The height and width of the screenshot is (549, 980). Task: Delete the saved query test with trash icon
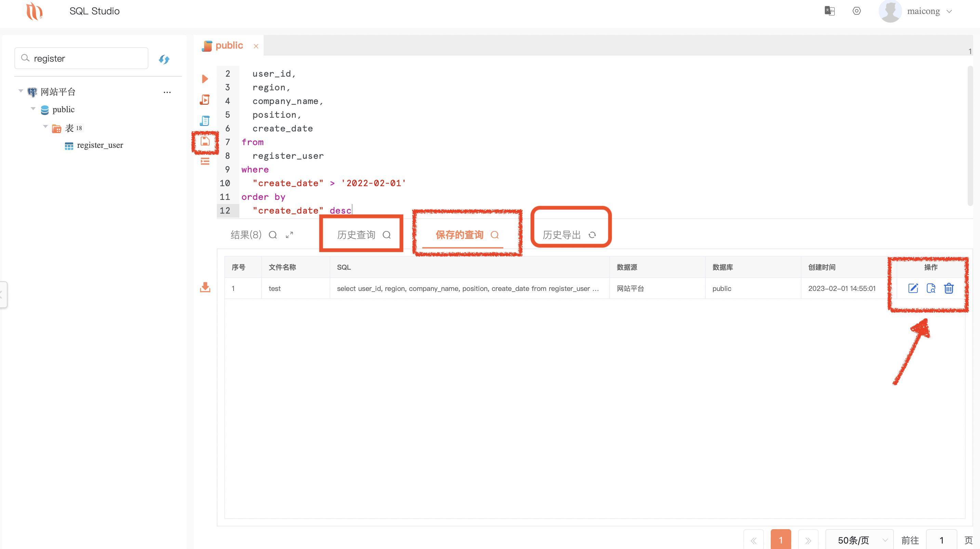click(x=949, y=289)
